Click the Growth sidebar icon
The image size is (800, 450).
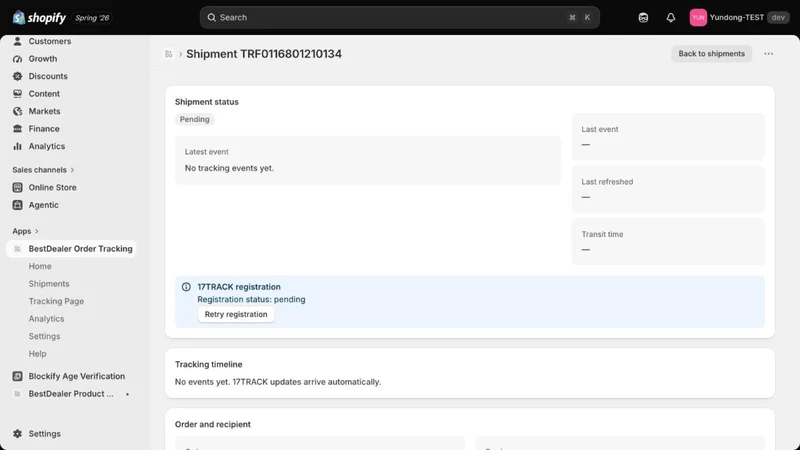point(17,59)
